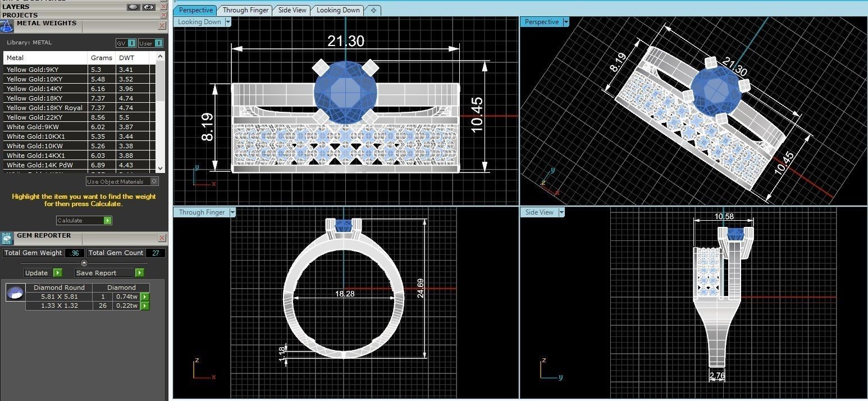Click the Layers oval display icon
The height and width of the screenshot is (401, 868).
coord(133,7)
